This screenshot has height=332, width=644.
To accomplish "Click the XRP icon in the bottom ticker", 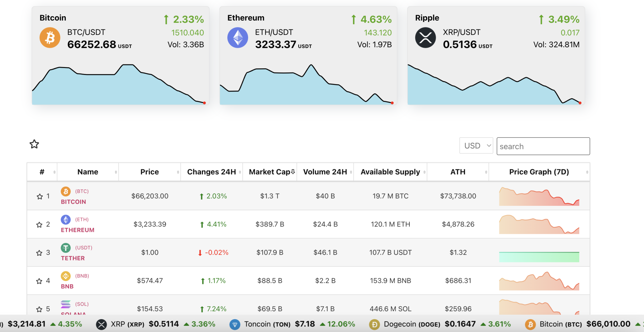I will click(x=101, y=324).
